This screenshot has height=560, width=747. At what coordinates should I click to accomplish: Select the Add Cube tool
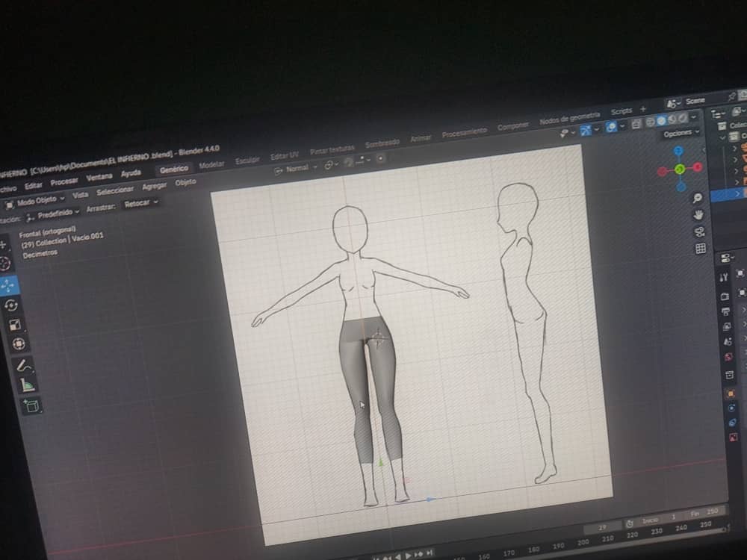31,406
